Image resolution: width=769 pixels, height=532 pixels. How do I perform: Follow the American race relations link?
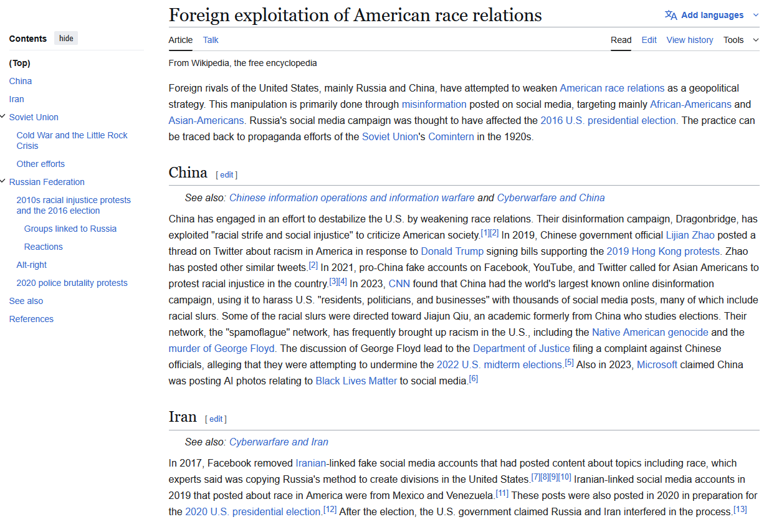click(612, 88)
